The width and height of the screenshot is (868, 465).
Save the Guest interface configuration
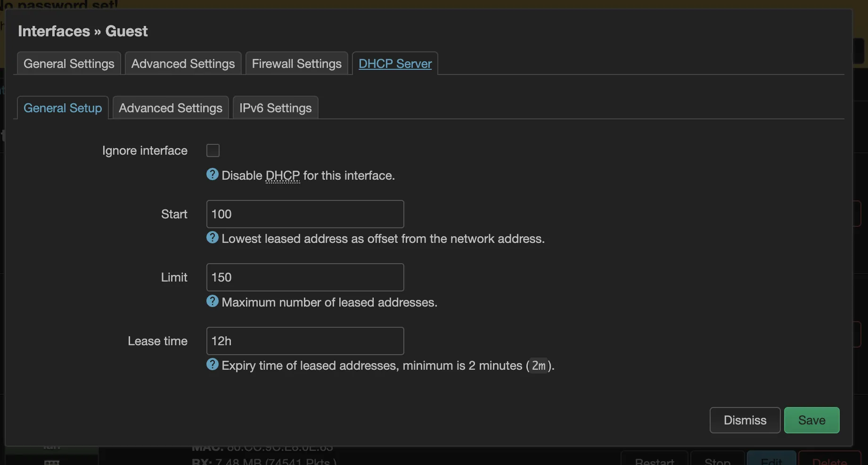tap(811, 420)
